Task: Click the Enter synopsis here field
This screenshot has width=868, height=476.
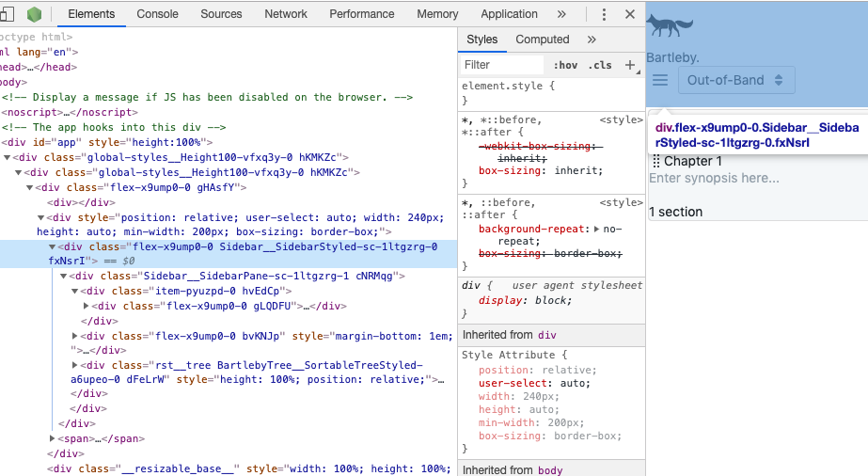Action: point(714,178)
